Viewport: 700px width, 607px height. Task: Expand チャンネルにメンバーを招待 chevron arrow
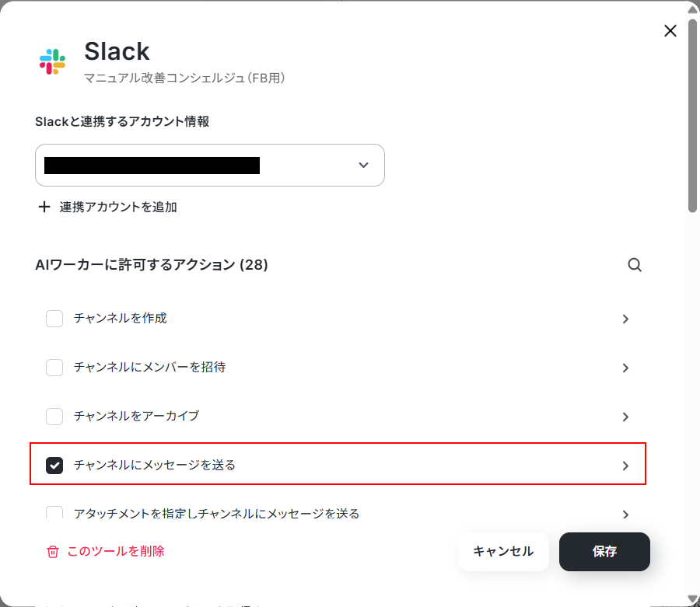pyautogui.click(x=625, y=368)
